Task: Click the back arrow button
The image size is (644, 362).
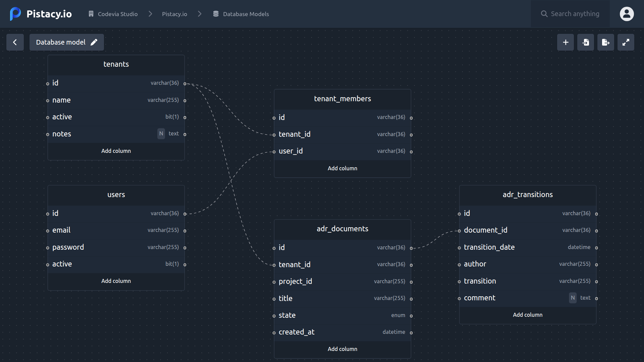Action: pos(15,42)
